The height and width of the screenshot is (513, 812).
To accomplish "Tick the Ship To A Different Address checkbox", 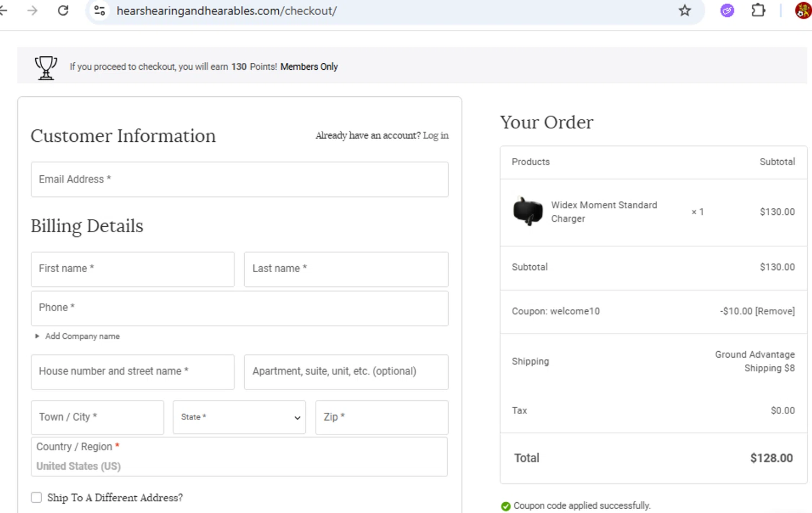I will [x=36, y=497].
